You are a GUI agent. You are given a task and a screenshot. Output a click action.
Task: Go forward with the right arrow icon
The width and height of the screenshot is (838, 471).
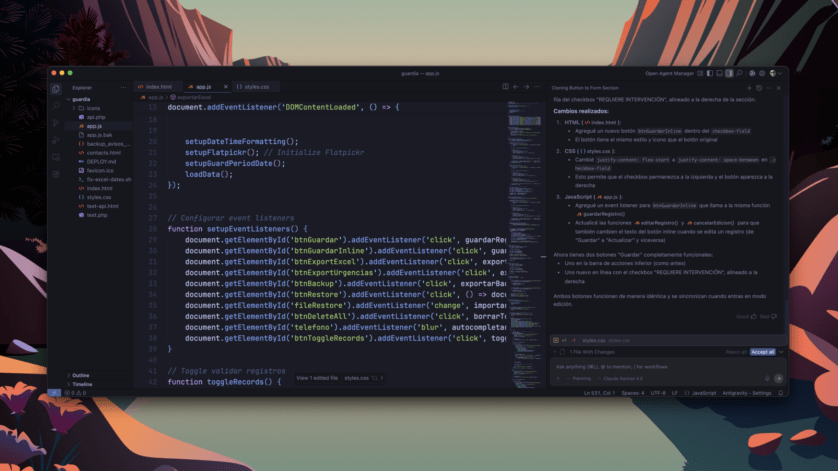tap(526, 87)
